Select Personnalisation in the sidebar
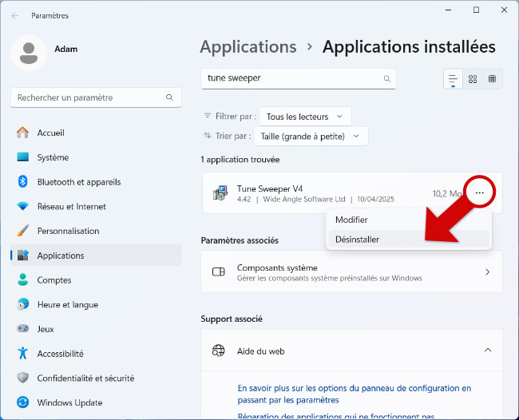The height and width of the screenshot is (420, 519). coord(96,231)
